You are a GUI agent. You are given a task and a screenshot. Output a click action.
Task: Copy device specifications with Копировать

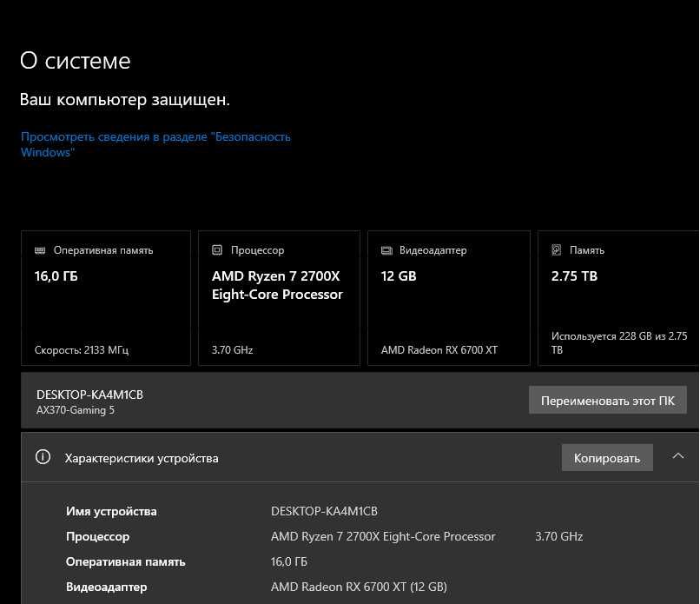click(x=607, y=457)
